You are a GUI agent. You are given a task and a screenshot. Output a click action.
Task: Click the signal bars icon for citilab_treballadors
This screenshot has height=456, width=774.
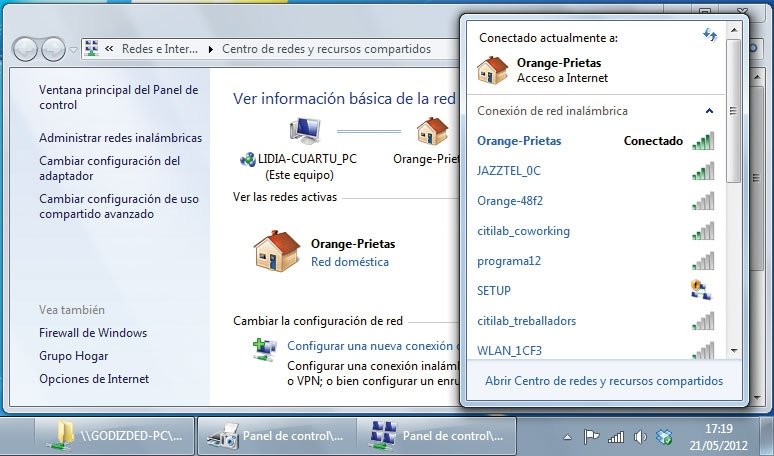(x=703, y=321)
